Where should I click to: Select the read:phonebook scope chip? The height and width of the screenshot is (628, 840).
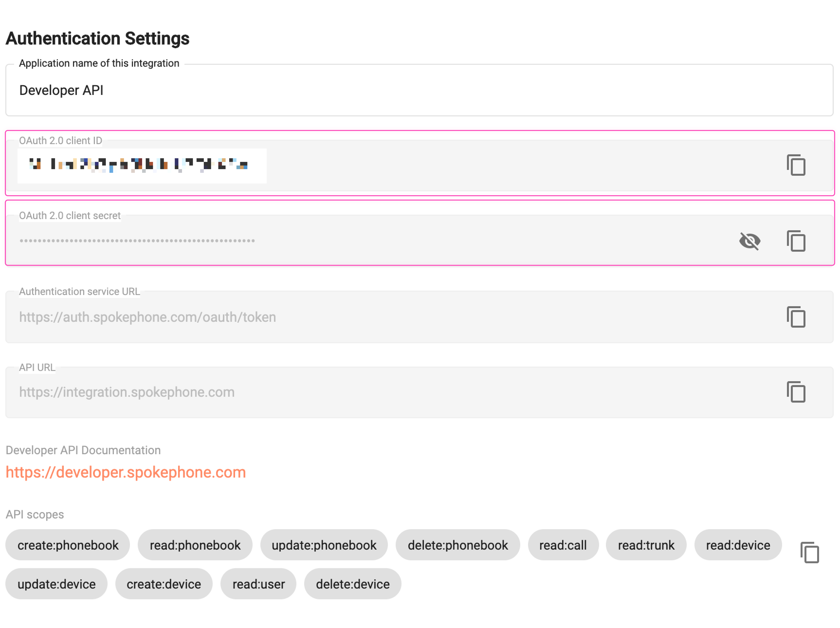click(195, 545)
